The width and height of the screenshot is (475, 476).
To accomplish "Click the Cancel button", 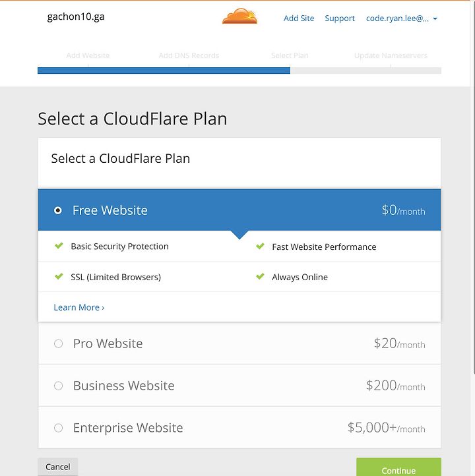I will click(57, 467).
